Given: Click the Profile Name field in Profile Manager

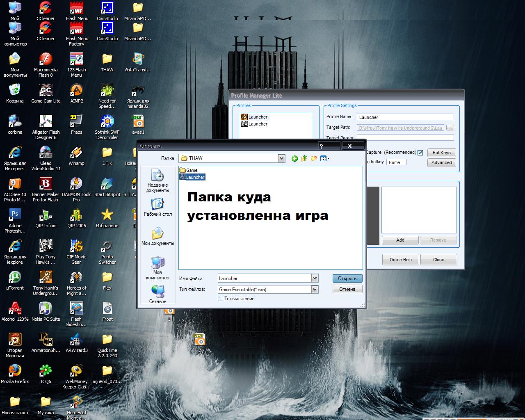Looking at the screenshot, I should click(405, 117).
